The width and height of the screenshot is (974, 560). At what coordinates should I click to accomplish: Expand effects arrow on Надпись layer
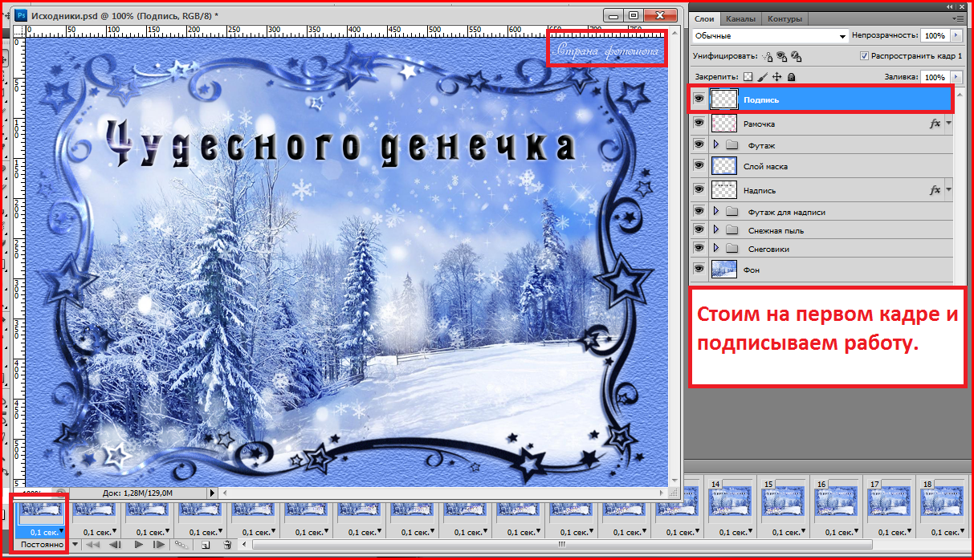coord(948,190)
